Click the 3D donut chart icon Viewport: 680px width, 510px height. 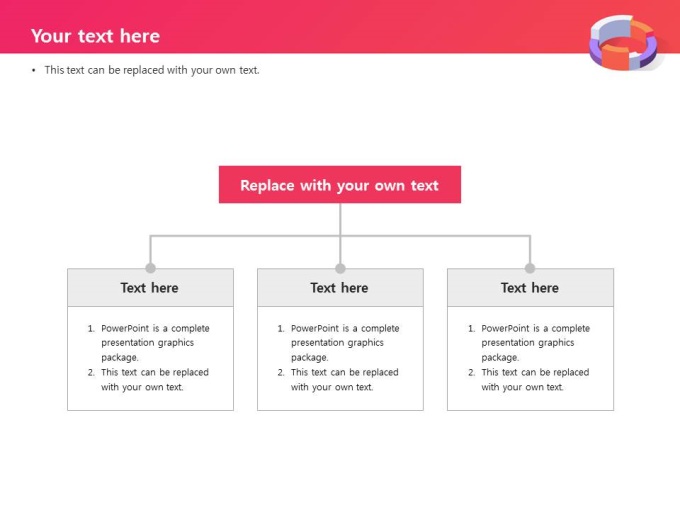tap(623, 43)
